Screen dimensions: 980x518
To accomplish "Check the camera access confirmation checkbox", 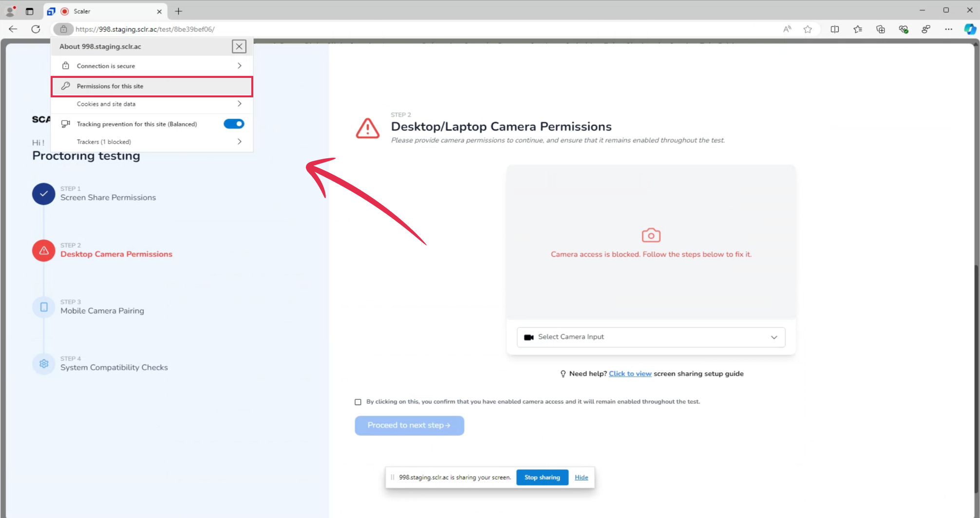I will (358, 401).
